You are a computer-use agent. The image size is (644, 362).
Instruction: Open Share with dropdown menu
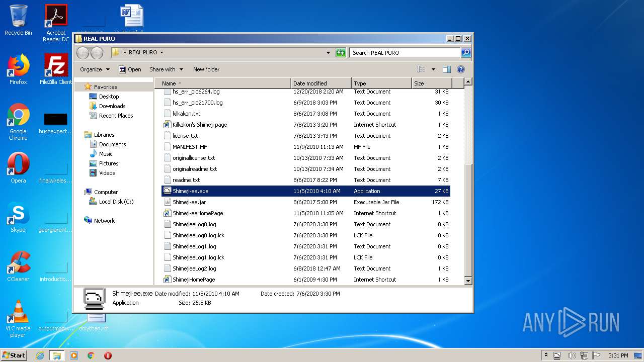(166, 69)
